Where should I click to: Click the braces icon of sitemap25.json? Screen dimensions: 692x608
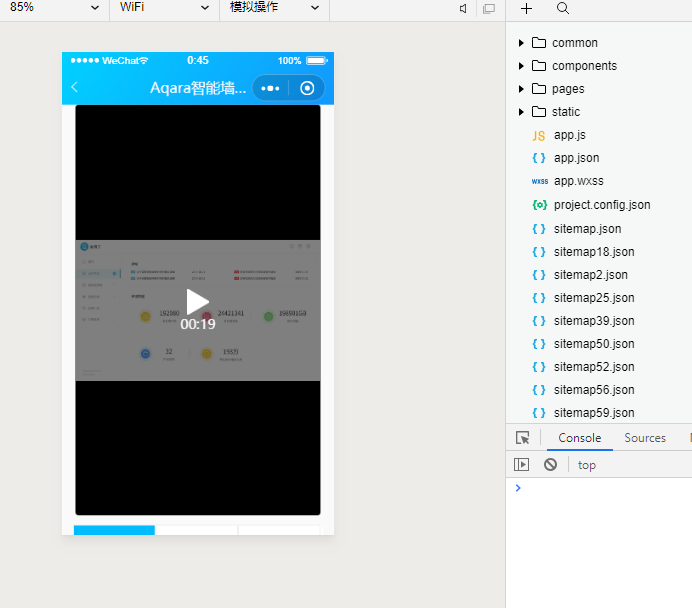click(x=539, y=298)
